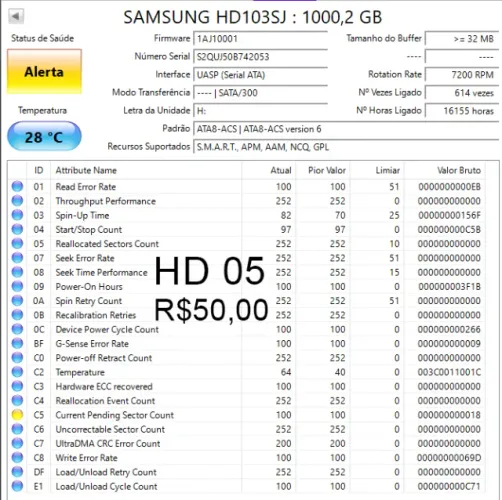Viewport: 502px width, 500px height.
Task: Select raw value 0000000000EB of Read Error Rate
Action: [x=449, y=187]
